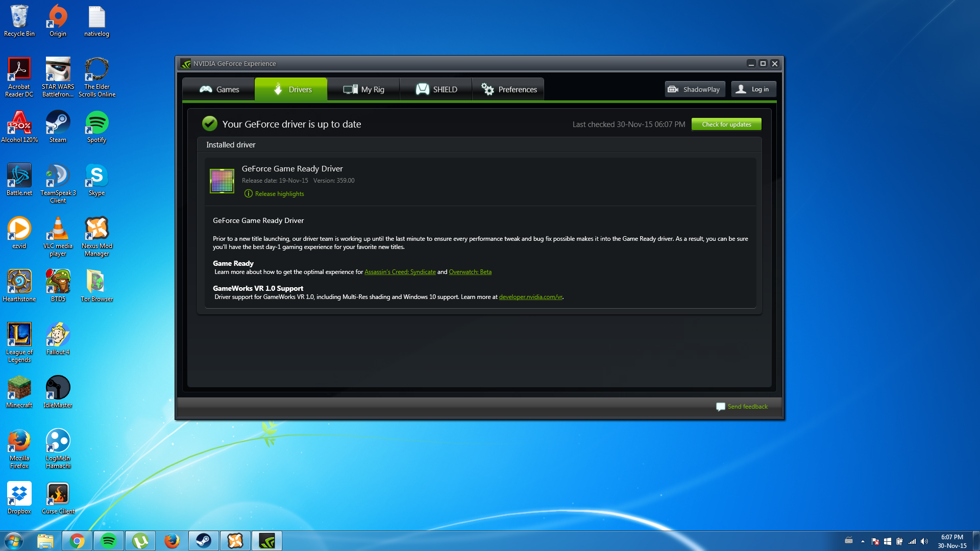
Task: Select the Alcohol 120% icon
Action: pyautogui.click(x=19, y=127)
